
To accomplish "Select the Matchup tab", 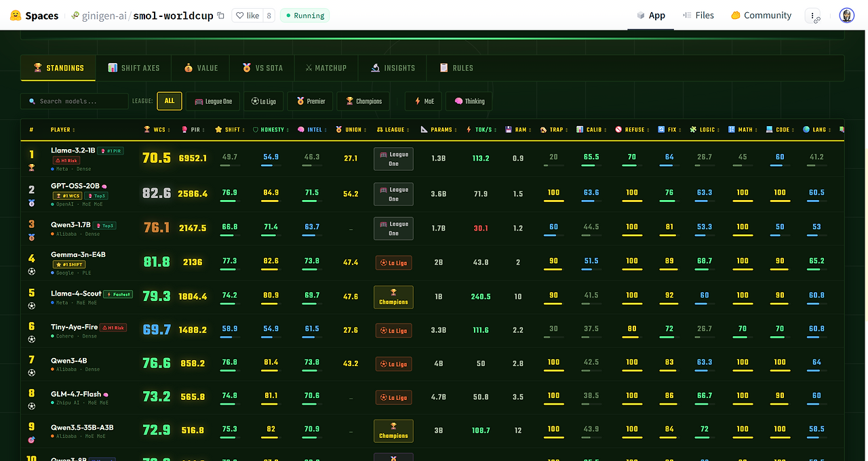I will [326, 68].
